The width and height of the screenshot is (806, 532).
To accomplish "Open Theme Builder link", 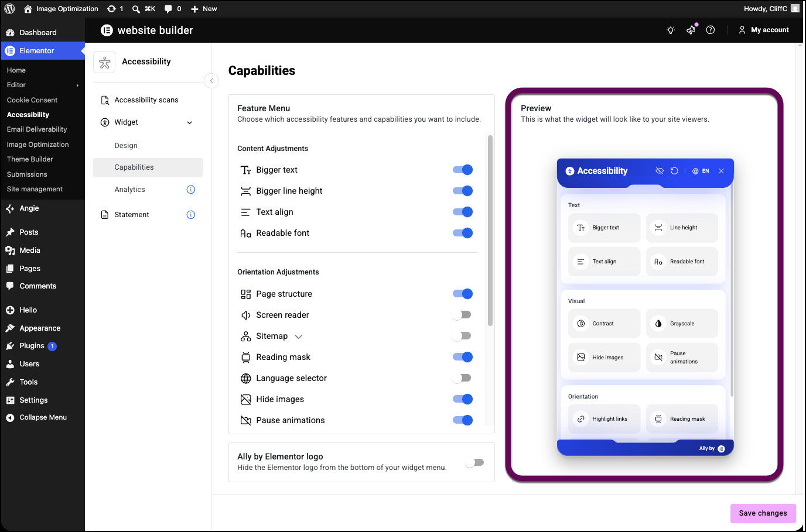I will tap(30, 159).
